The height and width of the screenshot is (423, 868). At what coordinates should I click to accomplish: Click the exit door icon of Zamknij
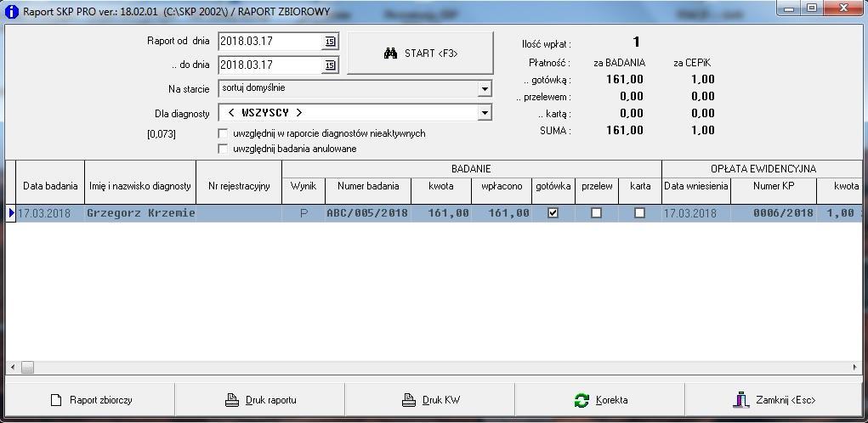pyautogui.click(x=740, y=400)
